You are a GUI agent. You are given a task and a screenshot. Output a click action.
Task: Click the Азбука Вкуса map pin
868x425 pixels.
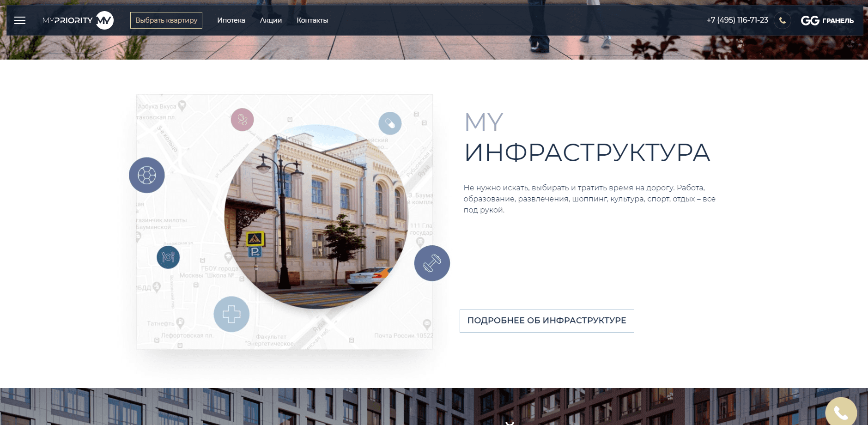point(182,106)
